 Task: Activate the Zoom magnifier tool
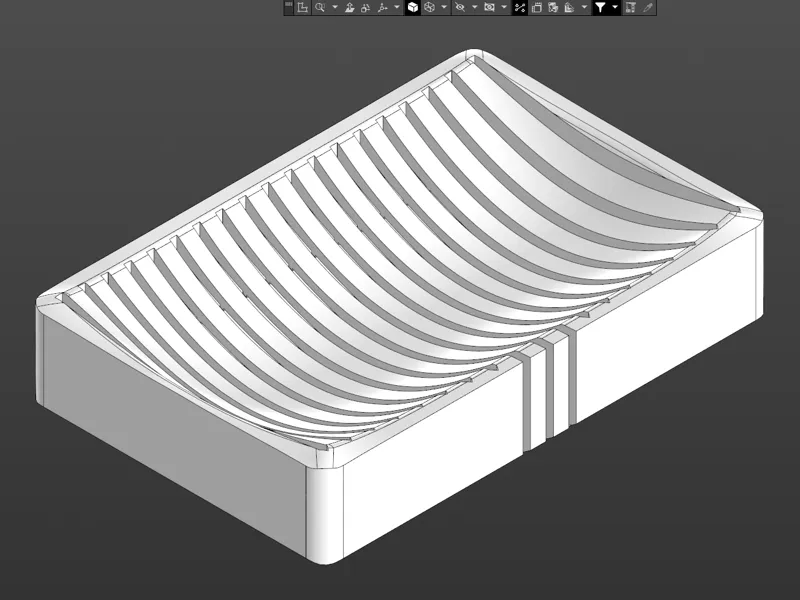click(320, 7)
